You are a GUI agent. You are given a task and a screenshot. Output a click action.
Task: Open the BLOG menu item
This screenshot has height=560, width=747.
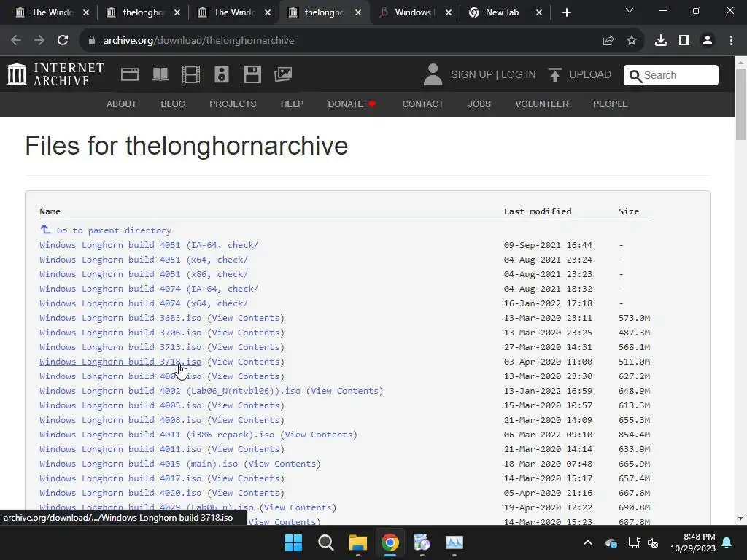point(173,104)
